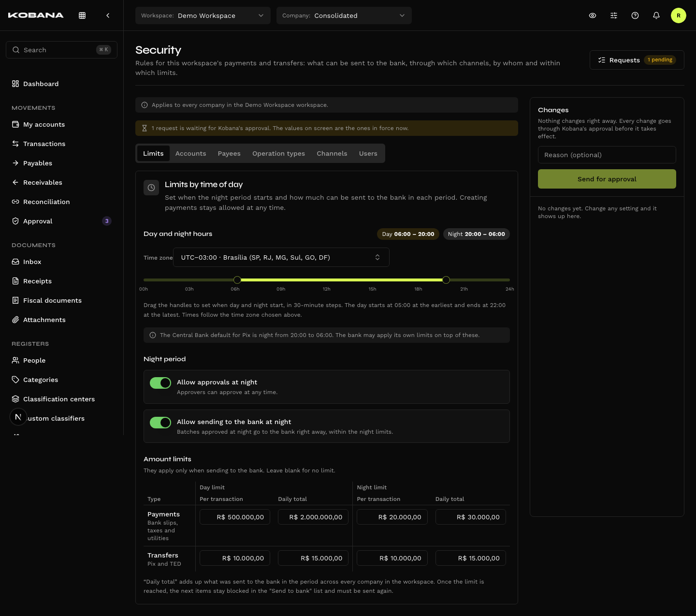Open Approval in the sidebar

(61, 221)
